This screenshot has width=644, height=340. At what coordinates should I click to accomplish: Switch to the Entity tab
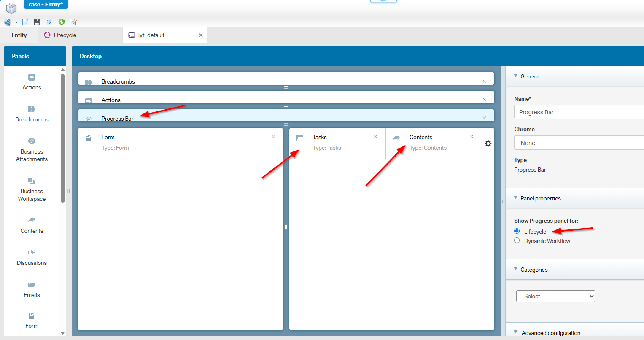[x=19, y=35]
